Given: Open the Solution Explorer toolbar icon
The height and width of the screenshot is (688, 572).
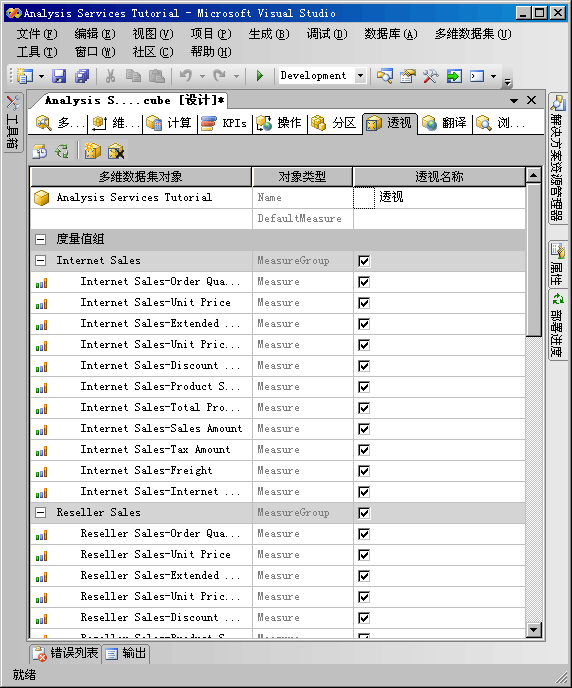Looking at the screenshot, I should (x=385, y=76).
